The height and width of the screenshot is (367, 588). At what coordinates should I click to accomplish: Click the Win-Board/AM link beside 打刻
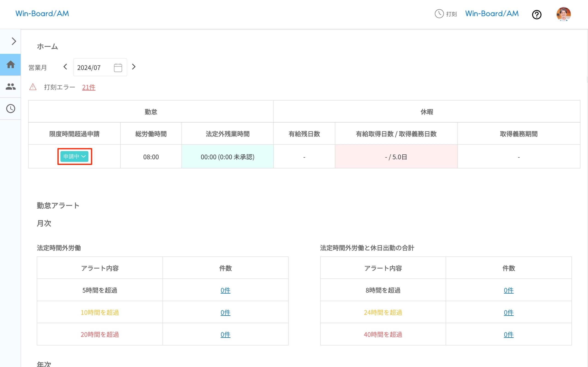[492, 14]
